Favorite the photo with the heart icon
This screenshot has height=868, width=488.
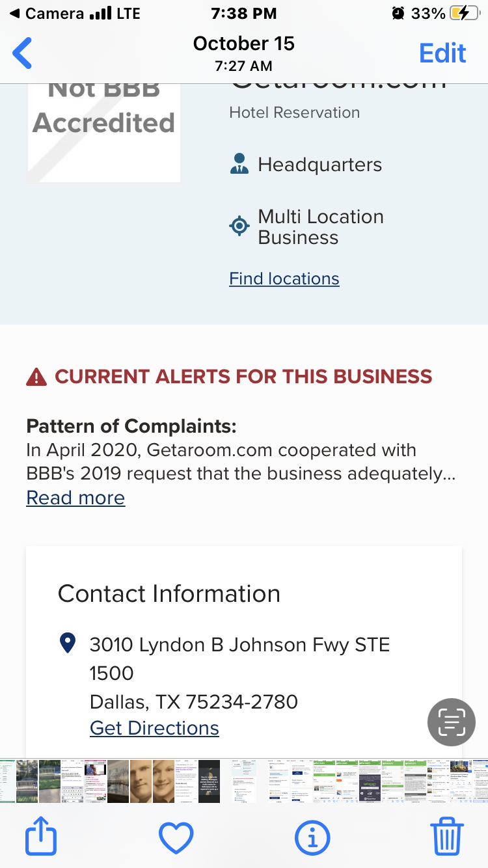[x=176, y=837]
